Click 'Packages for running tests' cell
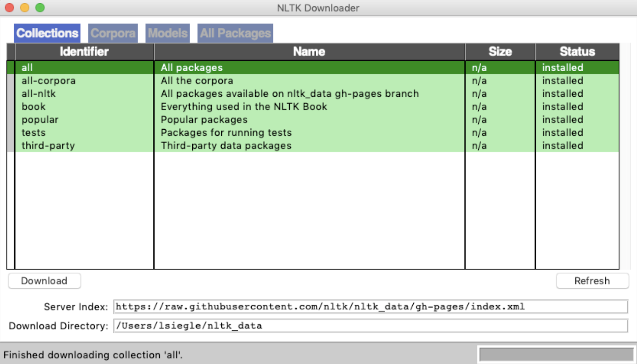 226,133
